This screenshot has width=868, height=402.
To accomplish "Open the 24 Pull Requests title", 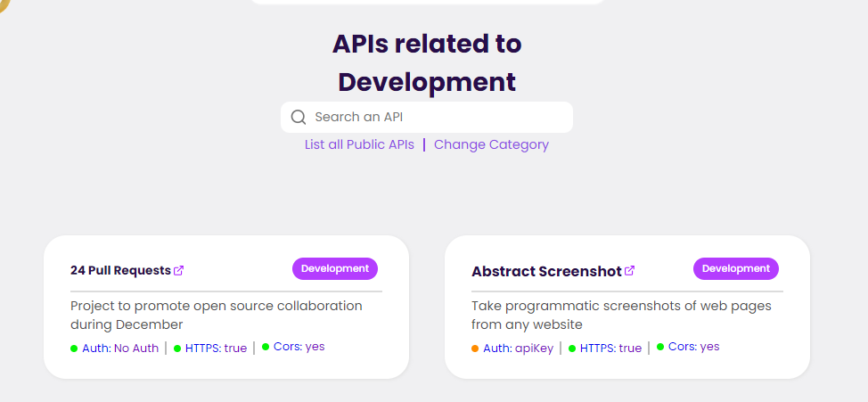I will 120,270.
